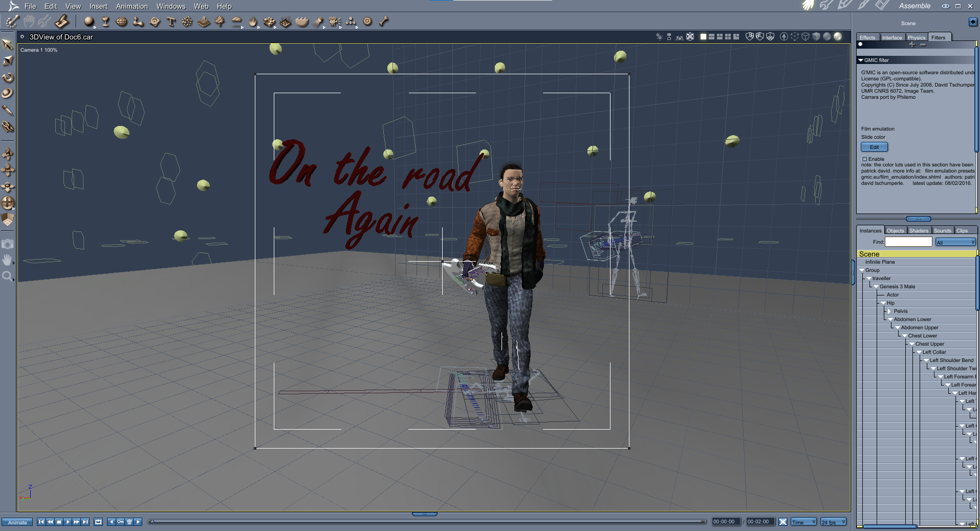The image size is (980, 531).
Task: Switch to the Effects tab
Action: [x=867, y=37]
